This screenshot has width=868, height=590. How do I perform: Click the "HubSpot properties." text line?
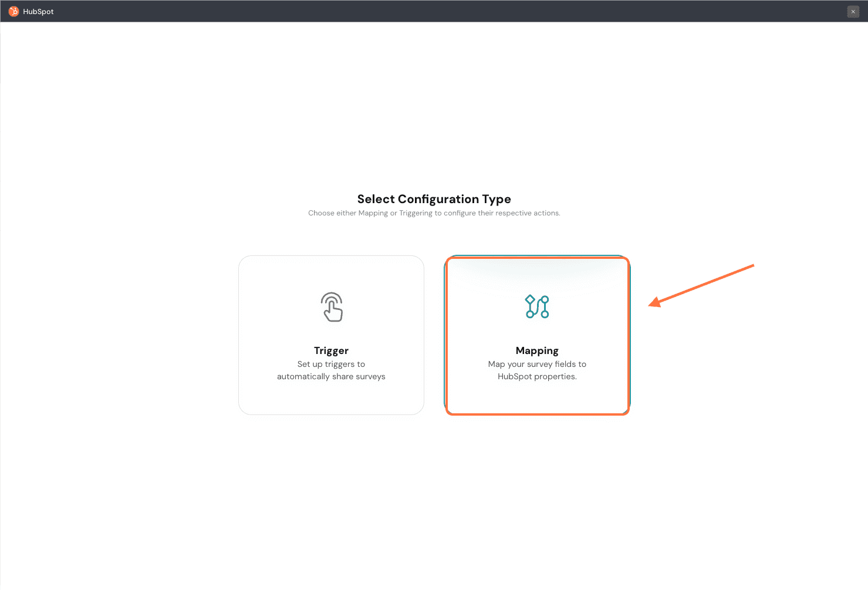537,376
